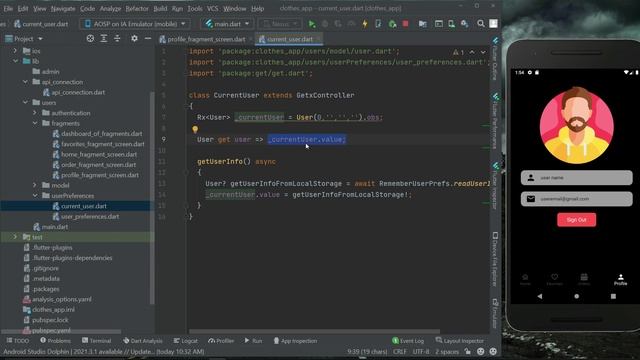
Task: Tap Favorites heart in emulator navigation
Action: pyautogui.click(x=554, y=280)
